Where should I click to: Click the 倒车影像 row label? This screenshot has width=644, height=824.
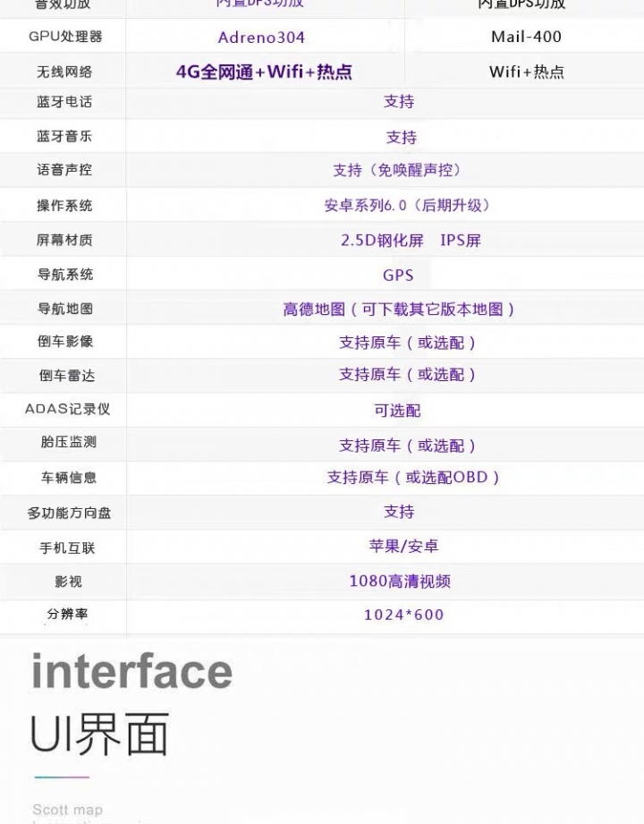point(65,341)
